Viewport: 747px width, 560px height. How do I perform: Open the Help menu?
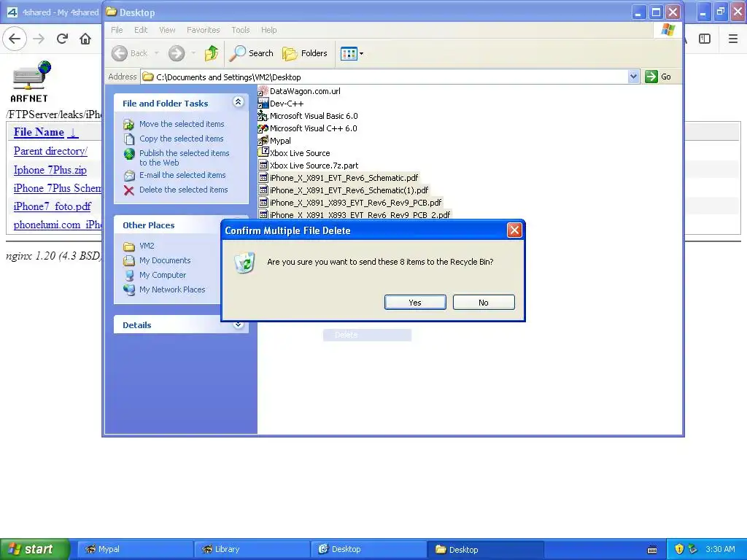(x=268, y=30)
